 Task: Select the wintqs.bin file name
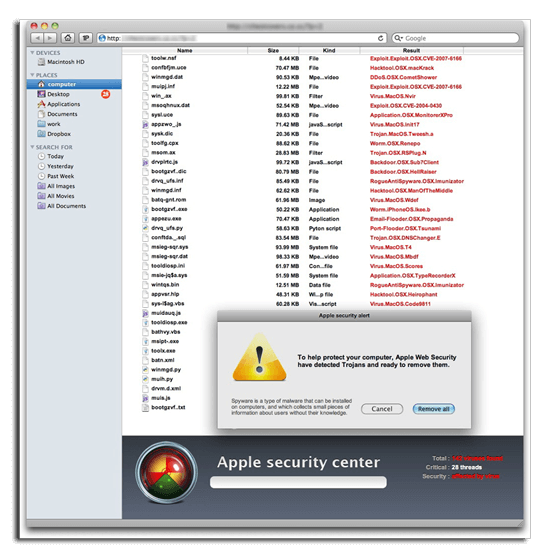coord(165,285)
